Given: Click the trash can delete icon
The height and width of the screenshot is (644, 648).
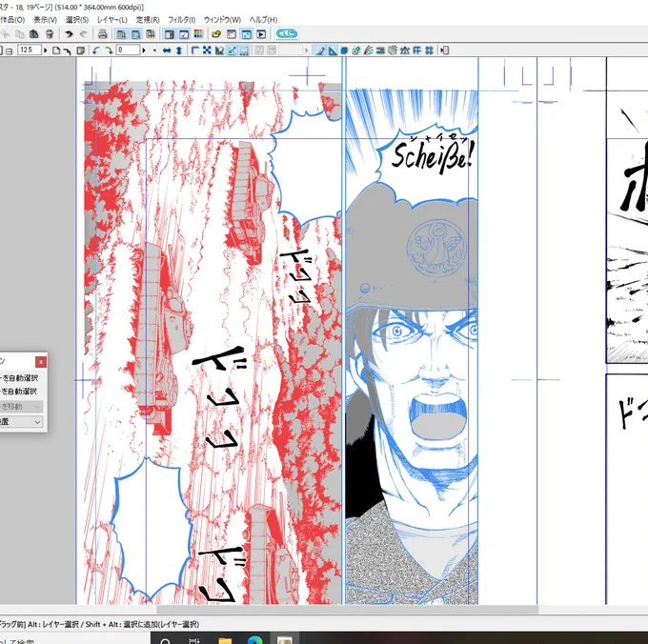Looking at the screenshot, I should pyautogui.click(x=50, y=34).
